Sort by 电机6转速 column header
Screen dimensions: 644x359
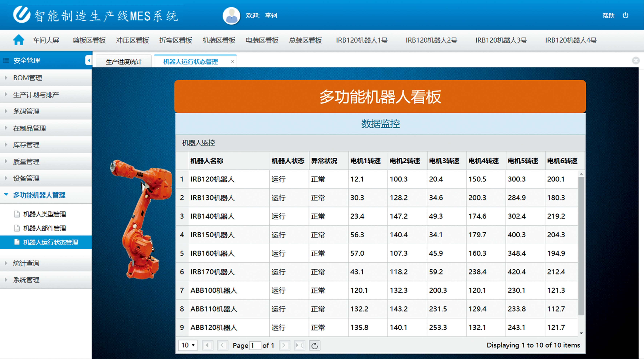point(565,161)
